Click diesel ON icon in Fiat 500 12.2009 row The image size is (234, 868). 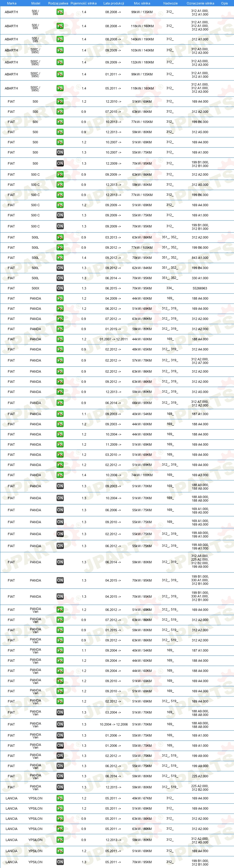pos(60,163)
